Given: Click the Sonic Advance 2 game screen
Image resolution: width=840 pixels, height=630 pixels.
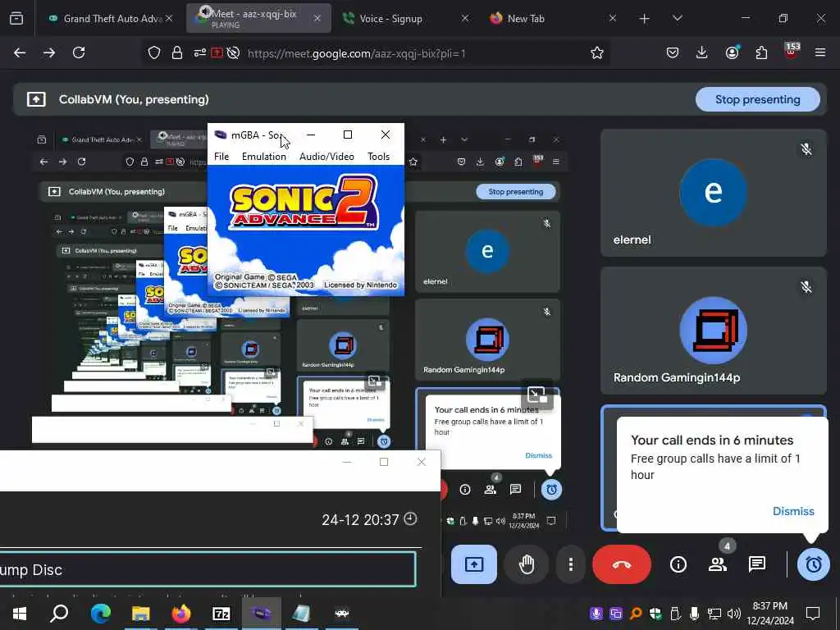Looking at the screenshot, I should [x=306, y=231].
